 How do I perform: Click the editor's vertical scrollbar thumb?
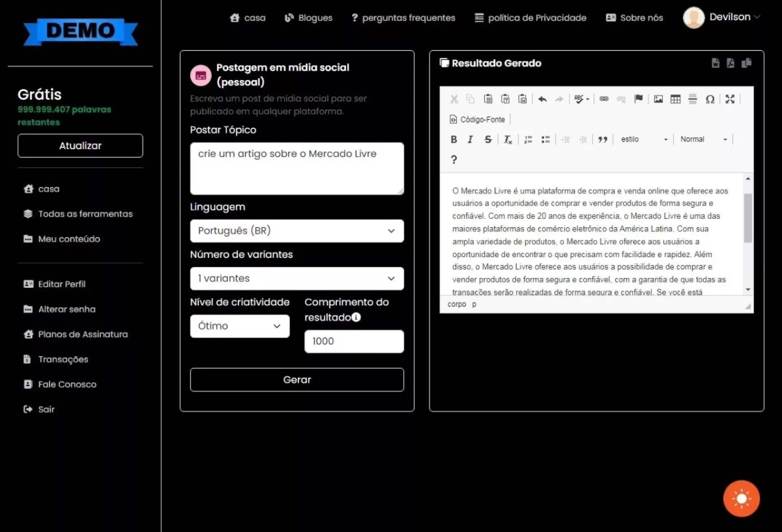coord(748,218)
